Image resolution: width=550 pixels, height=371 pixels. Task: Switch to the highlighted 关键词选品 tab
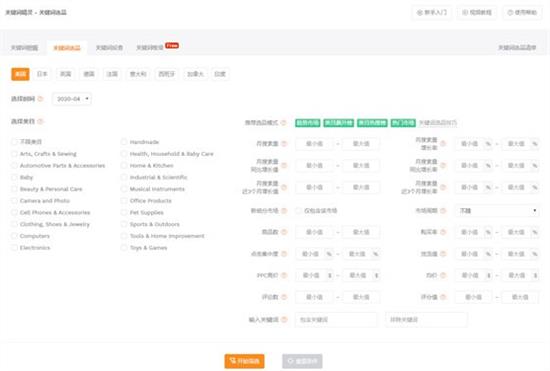pos(67,48)
